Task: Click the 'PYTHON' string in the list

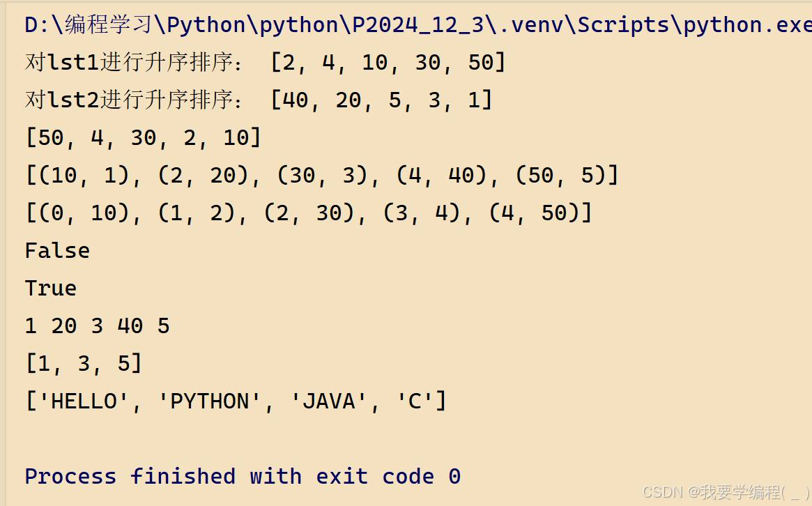Action: point(209,401)
